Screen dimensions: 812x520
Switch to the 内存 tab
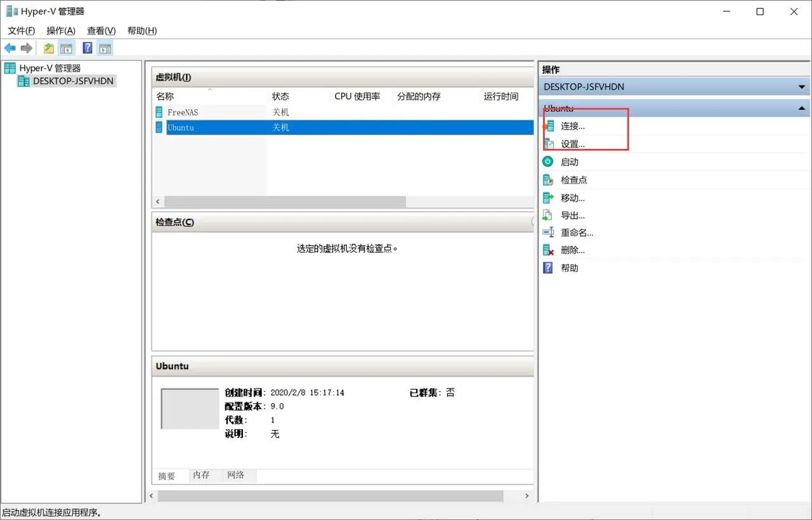coord(201,475)
